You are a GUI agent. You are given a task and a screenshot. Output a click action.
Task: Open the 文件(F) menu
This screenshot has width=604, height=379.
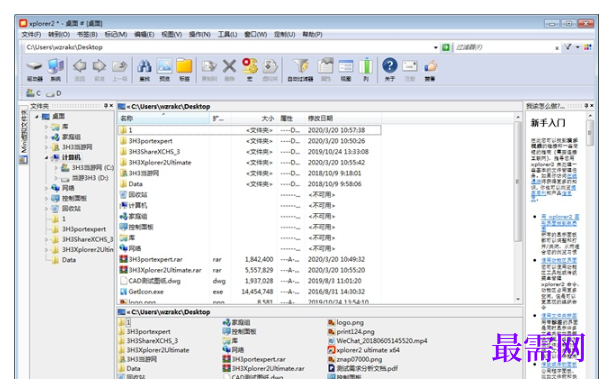click(31, 34)
